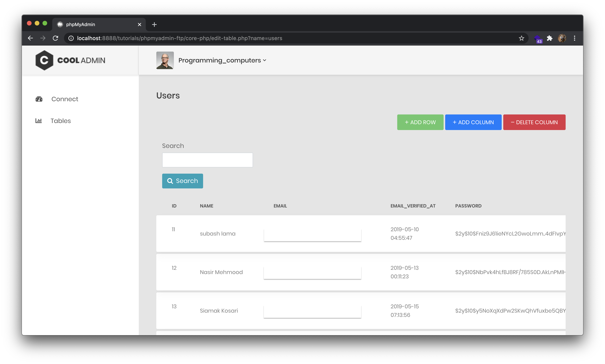Click the email field in Siamak Kosari row
The image size is (605, 364).
(x=312, y=312)
